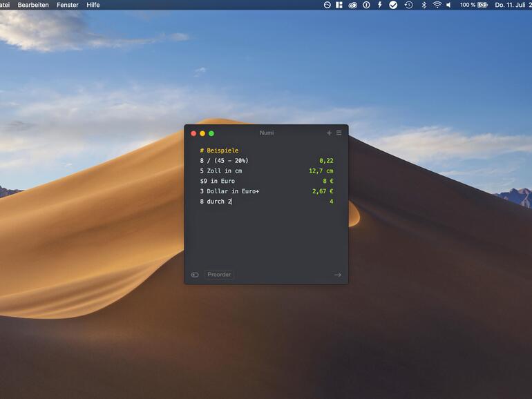Click the "# Beispiele" heading line

(219, 150)
